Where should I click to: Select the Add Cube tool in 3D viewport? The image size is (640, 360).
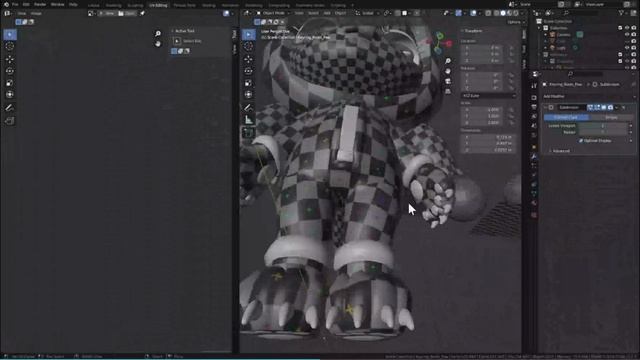coord(248,133)
